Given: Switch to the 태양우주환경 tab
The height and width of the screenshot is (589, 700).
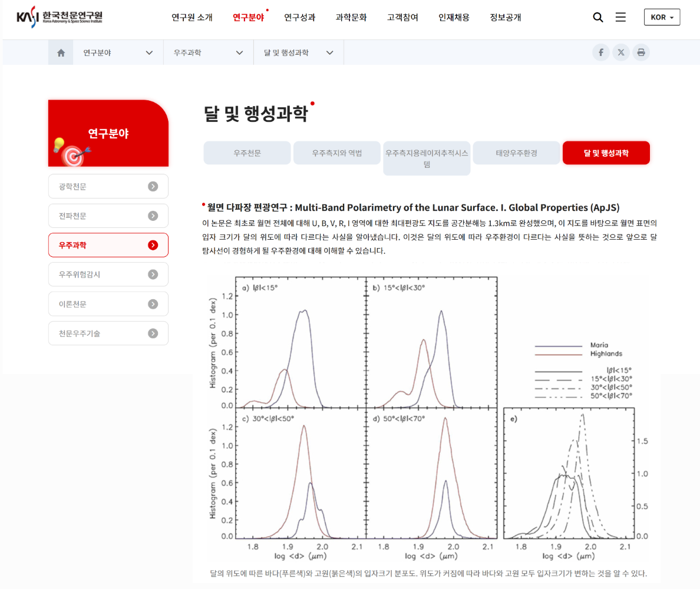Looking at the screenshot, I should click(516, 153).
